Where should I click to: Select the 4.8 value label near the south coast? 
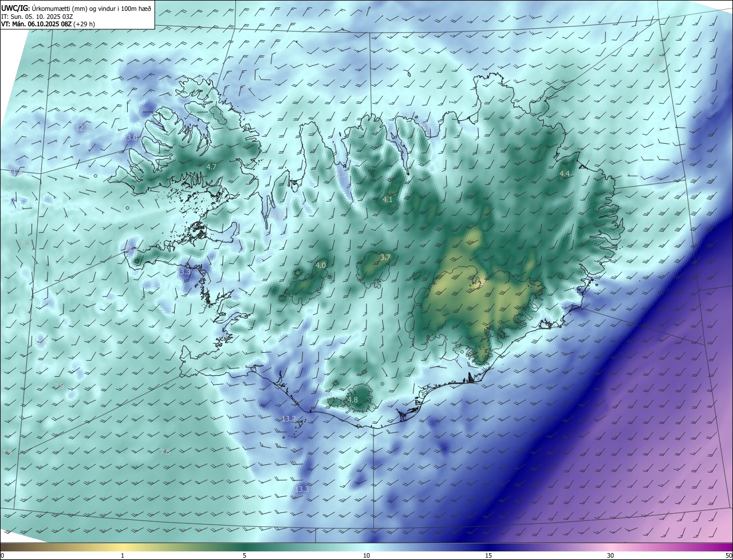[353, 400]
